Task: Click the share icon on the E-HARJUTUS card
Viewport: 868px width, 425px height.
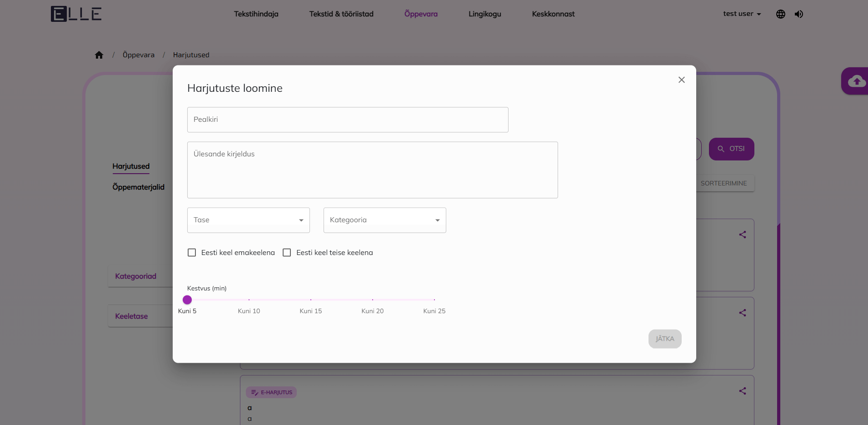Action: [x=743, y=391]
